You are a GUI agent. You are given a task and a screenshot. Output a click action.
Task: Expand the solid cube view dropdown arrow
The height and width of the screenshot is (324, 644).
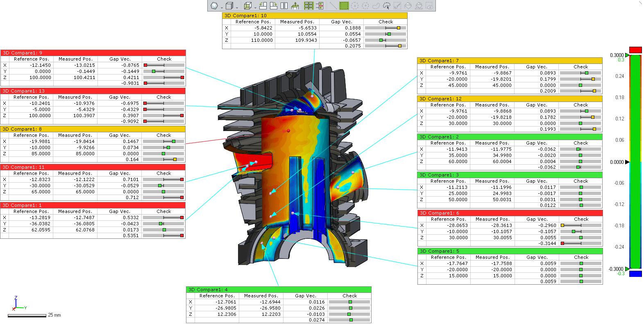pyautogui.click(x=237, y=7)
